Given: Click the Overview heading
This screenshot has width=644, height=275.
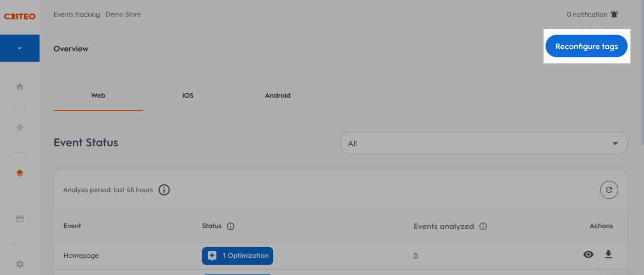Looking at the screenshot, I should 71,49.
